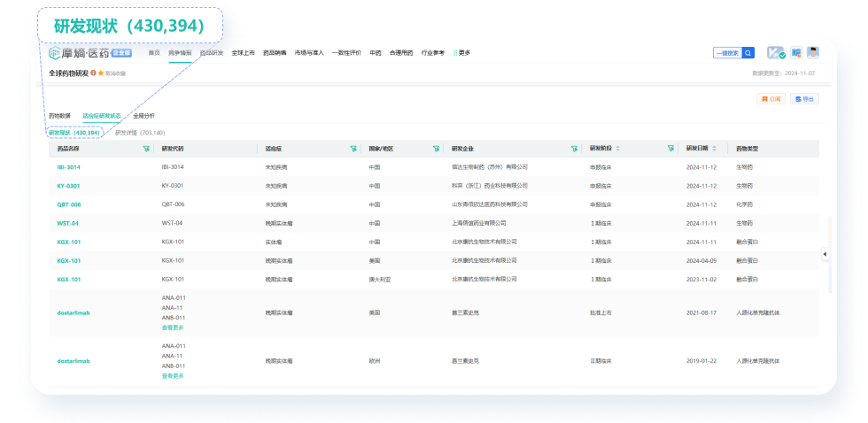
Task: Click company 上海倍谊药业有限公司 cell
Action: pyautogui.click(x=479, y=223)
